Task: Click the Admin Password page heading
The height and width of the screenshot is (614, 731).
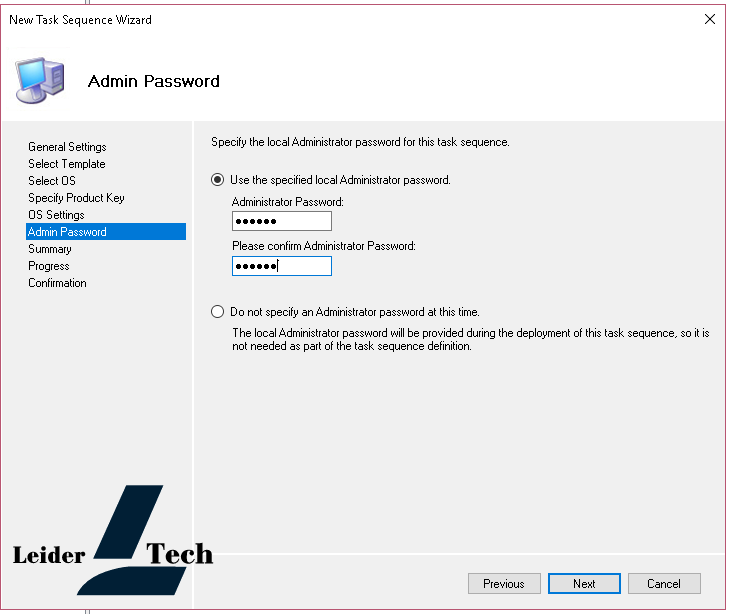Action: point(154,81)
